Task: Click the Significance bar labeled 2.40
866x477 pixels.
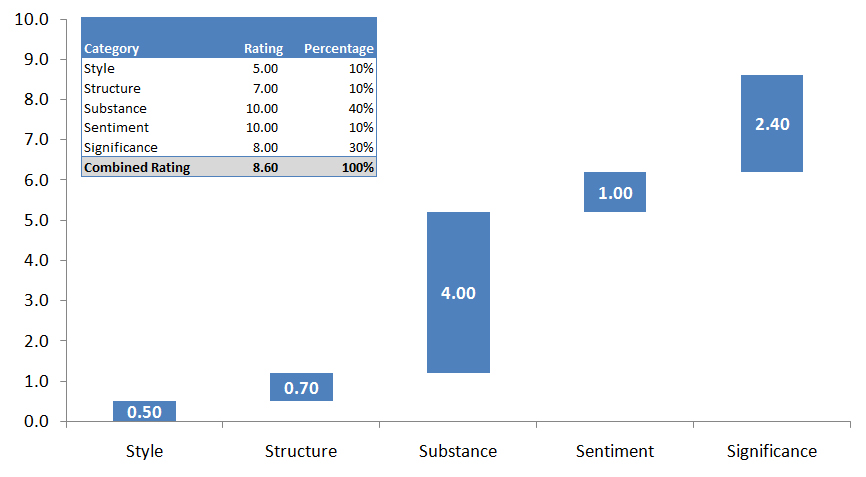Action: tap(772, 124)
